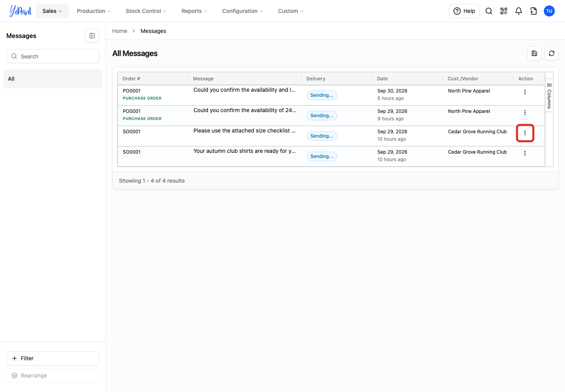The width and height of the screenshot is (565, 392).
Task: Go to Home breadcrumb
Action: (x=120, y=31)
